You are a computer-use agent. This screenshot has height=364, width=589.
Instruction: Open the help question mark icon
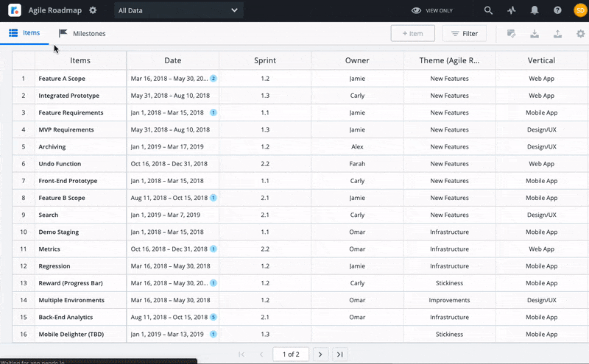[x=557, y=10]
